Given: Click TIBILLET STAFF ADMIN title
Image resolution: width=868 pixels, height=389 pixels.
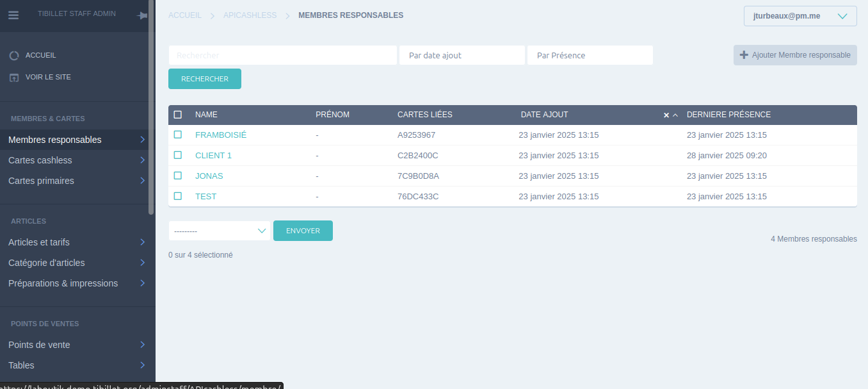Looking at the screenshot, I should pyautogui.click(x=77, y=13).
